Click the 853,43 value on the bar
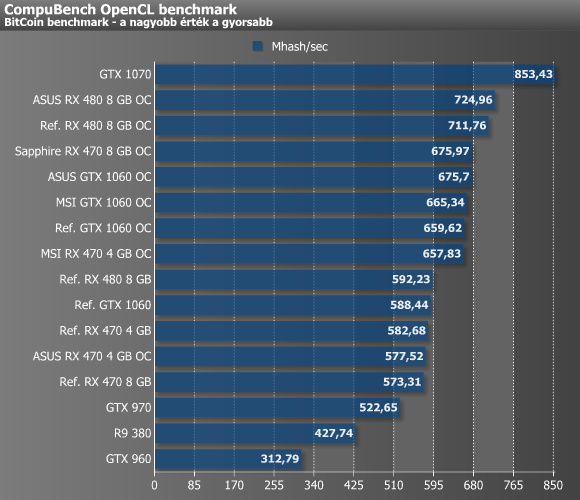Image resolution: width=580 pixels, height=500 pixels. [533, 74]
